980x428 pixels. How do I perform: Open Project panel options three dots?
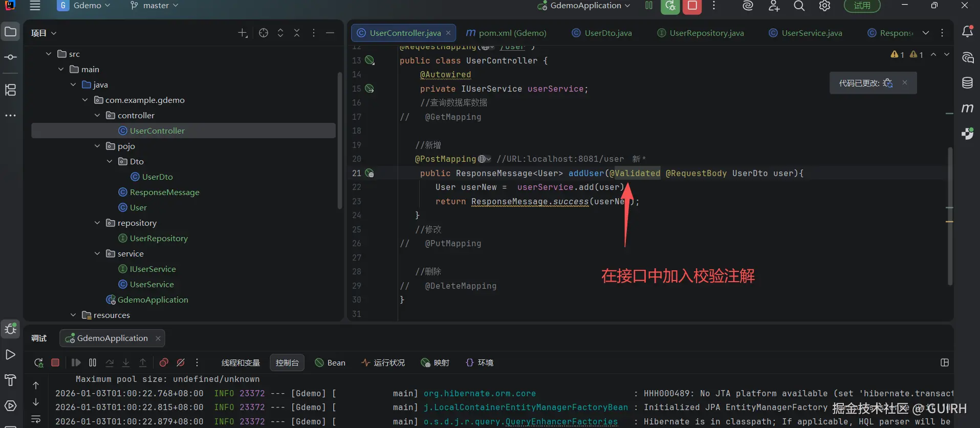pos(314,33)
